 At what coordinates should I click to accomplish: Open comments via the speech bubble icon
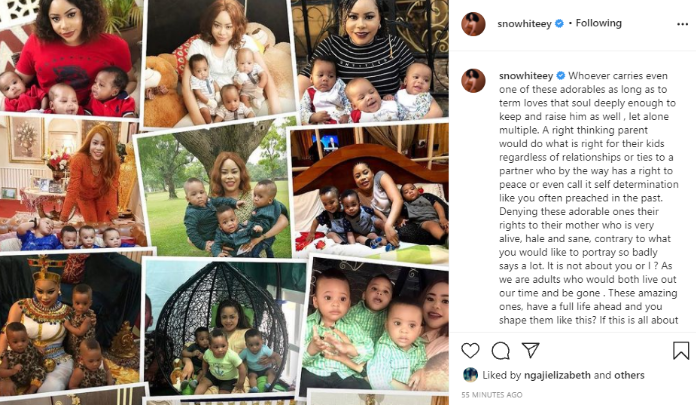[500, 351]
